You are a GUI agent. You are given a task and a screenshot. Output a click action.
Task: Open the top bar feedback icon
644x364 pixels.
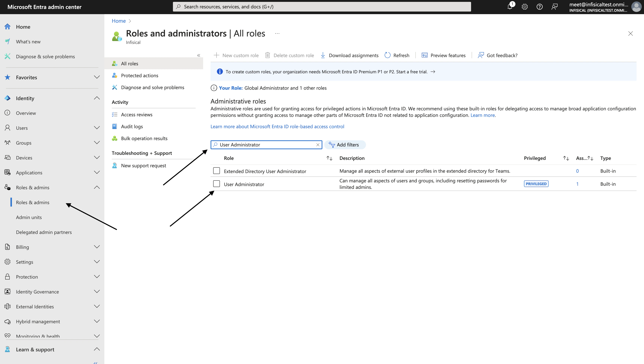[554, 7]
